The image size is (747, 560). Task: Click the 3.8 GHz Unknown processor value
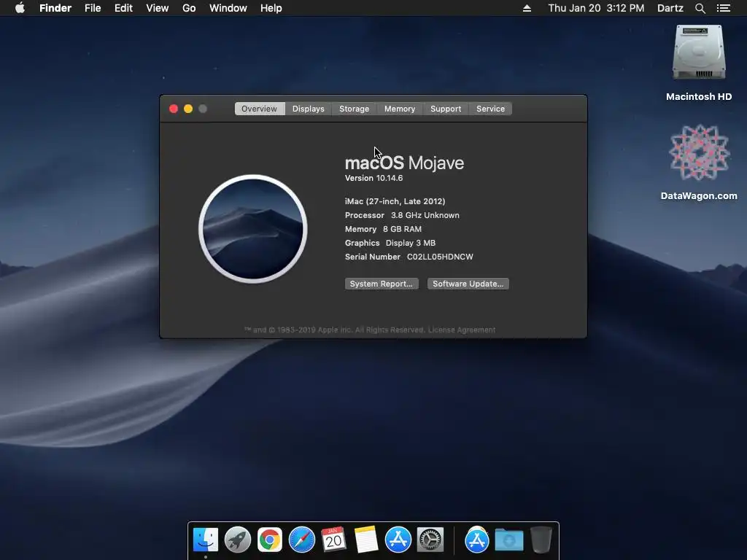pyautogui.click(x=425, y=215)
